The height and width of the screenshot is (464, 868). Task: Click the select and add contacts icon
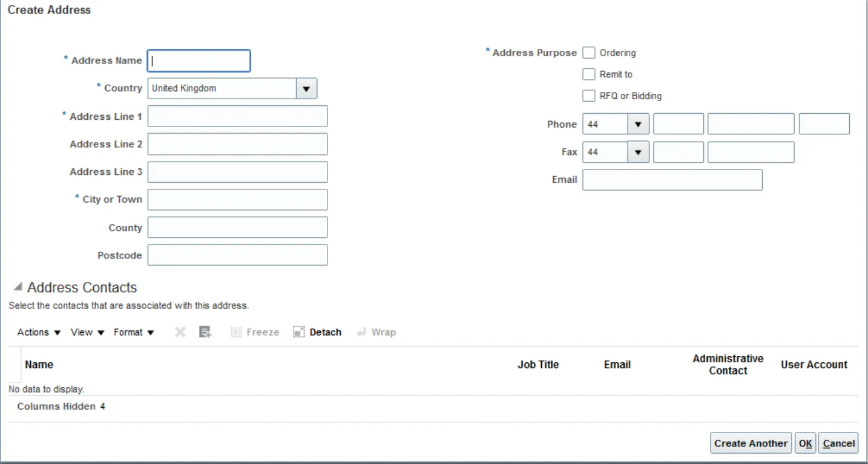205,332
